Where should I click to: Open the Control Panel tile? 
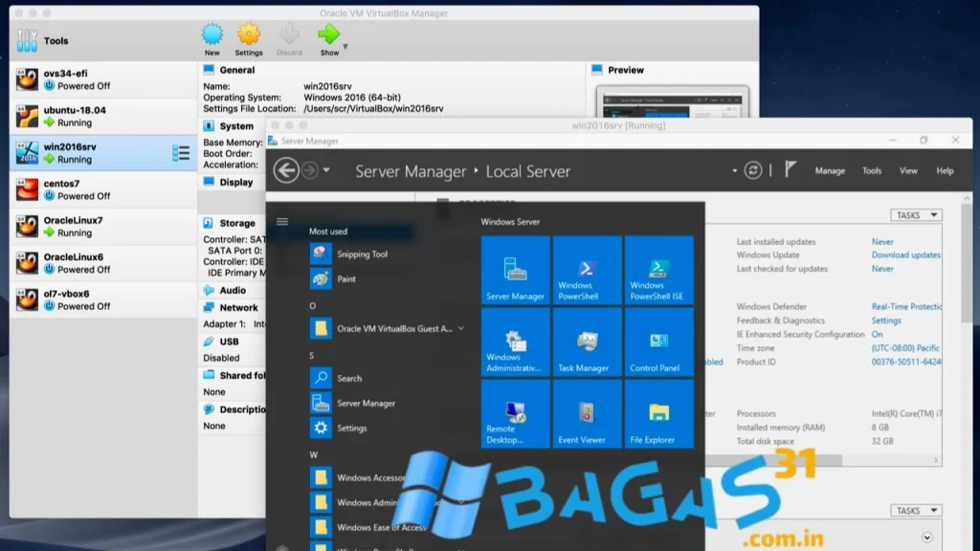pyautogui.click(x=658, y=342)
